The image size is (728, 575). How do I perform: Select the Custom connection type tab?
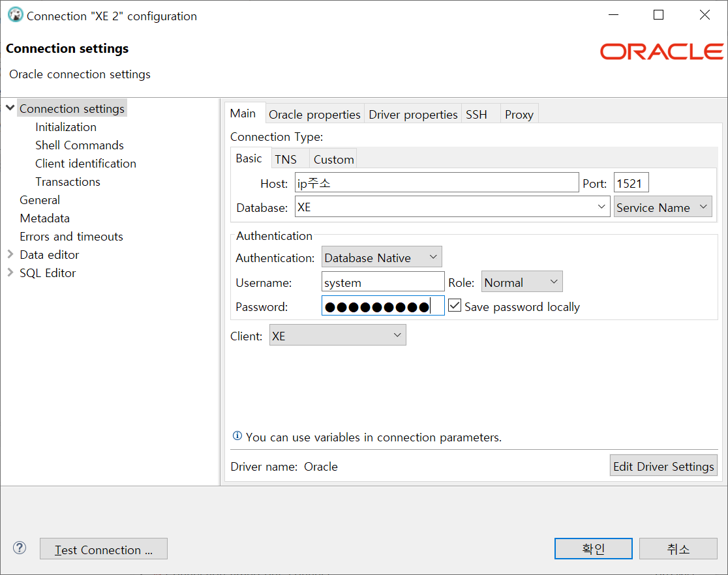point(334,159)
